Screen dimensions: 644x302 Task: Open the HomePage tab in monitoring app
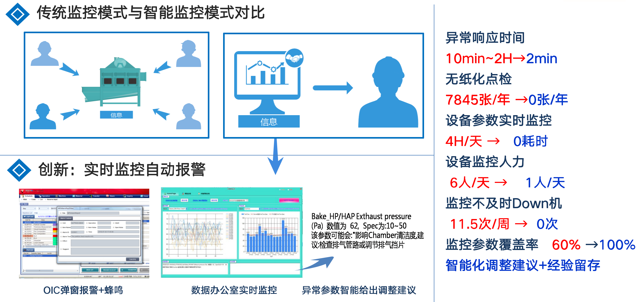click(x=170, y=193)
